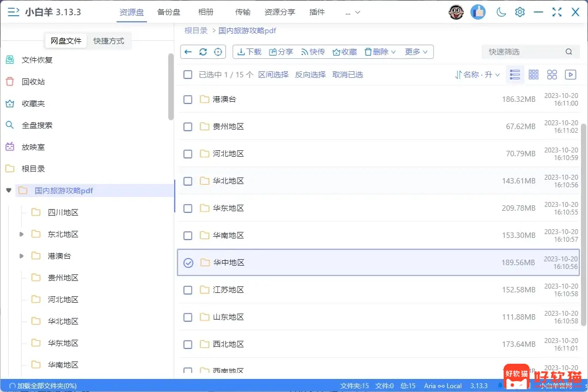Select the 快捷方式 sidebar tab

(109, 41)
